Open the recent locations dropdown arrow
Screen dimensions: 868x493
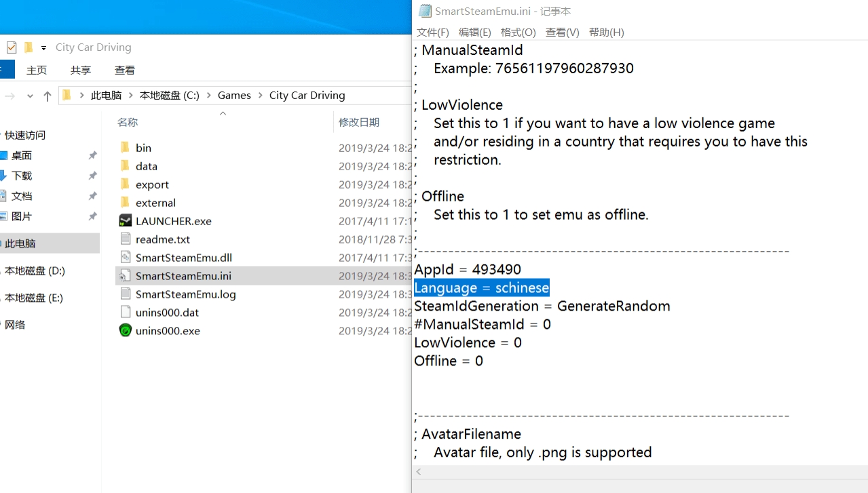pos(30,96)
